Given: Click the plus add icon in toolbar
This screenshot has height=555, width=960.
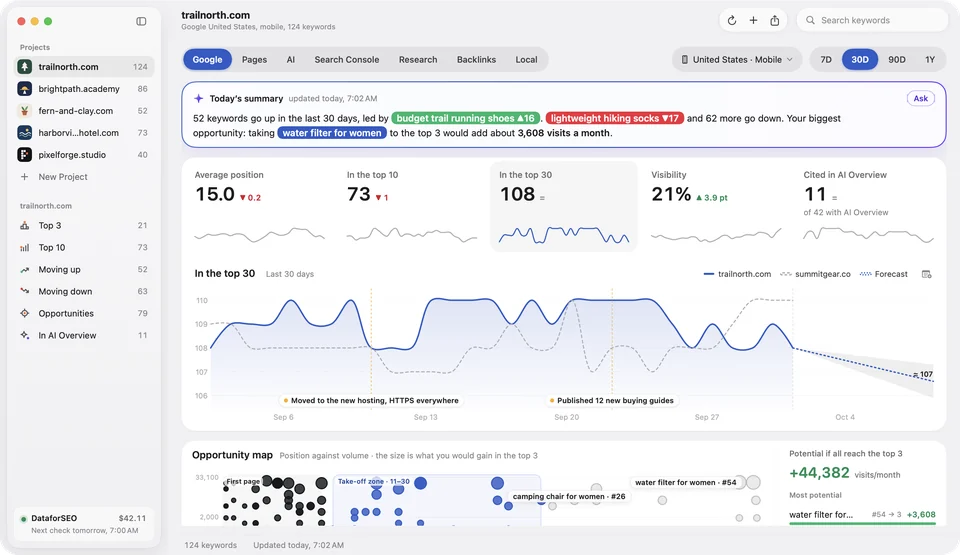Looking at the screenshot, I should (x=753, y=20).
